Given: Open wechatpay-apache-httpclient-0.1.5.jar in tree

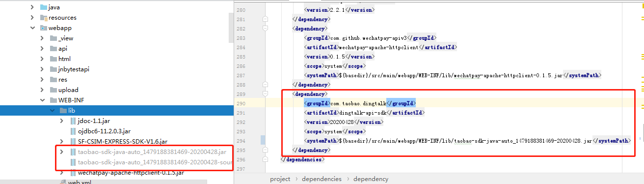Looking at the screenshot, I should click(x=131, y=173).
